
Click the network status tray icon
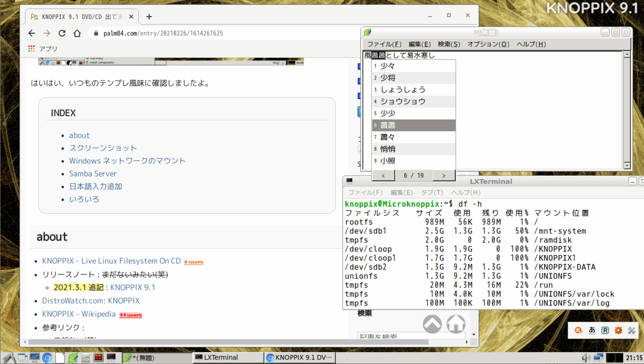point(598,357)
